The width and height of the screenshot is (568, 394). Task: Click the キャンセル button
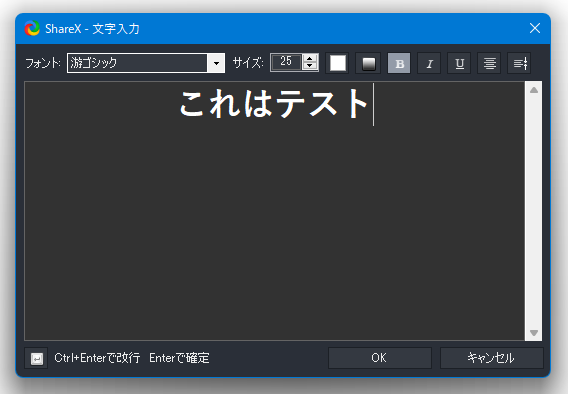click(492, 358)
